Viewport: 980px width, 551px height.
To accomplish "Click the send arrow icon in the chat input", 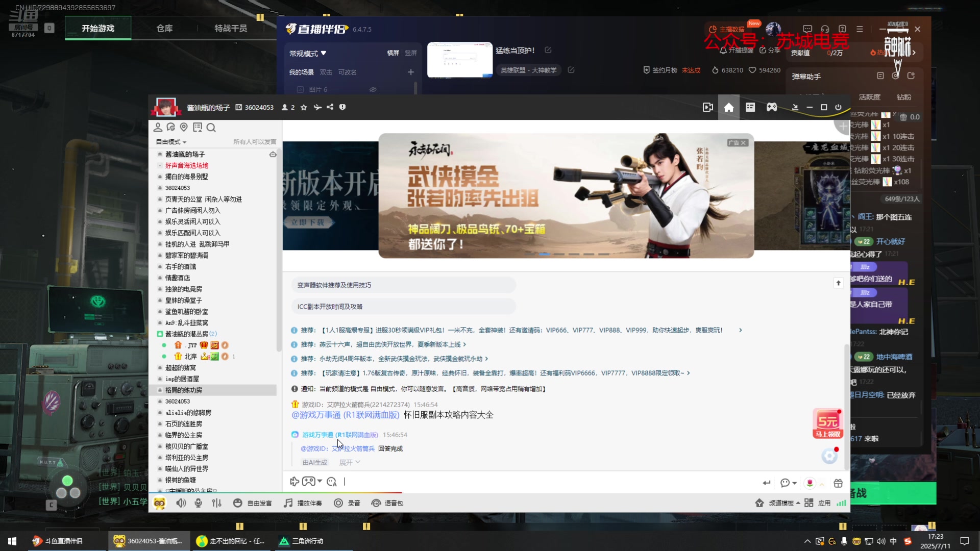I will click(x=767, y=483).
